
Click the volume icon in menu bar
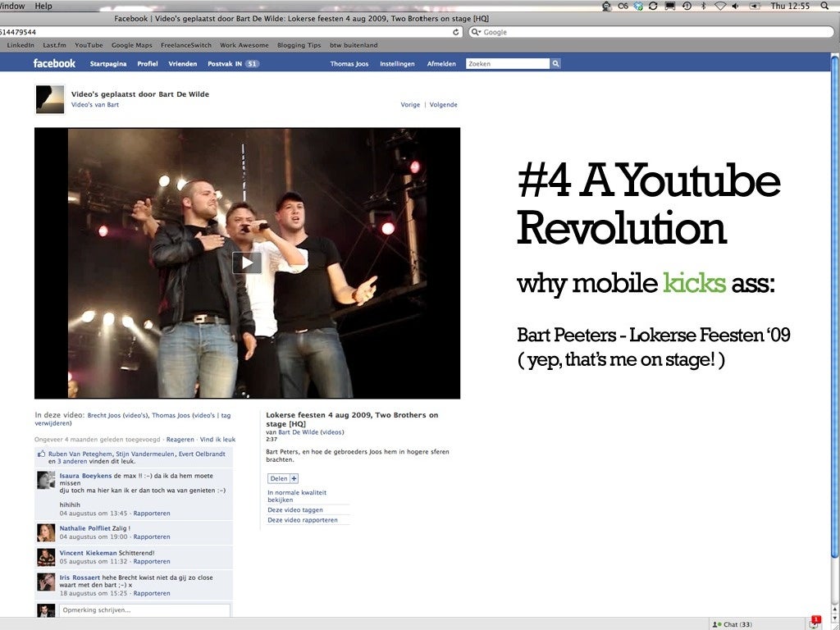(x=736, y=6)
